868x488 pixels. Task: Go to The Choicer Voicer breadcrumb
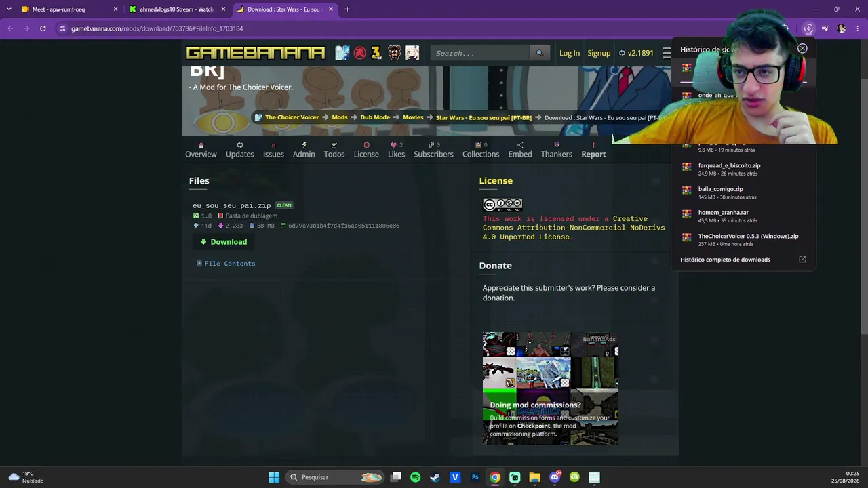coord(292,117)
